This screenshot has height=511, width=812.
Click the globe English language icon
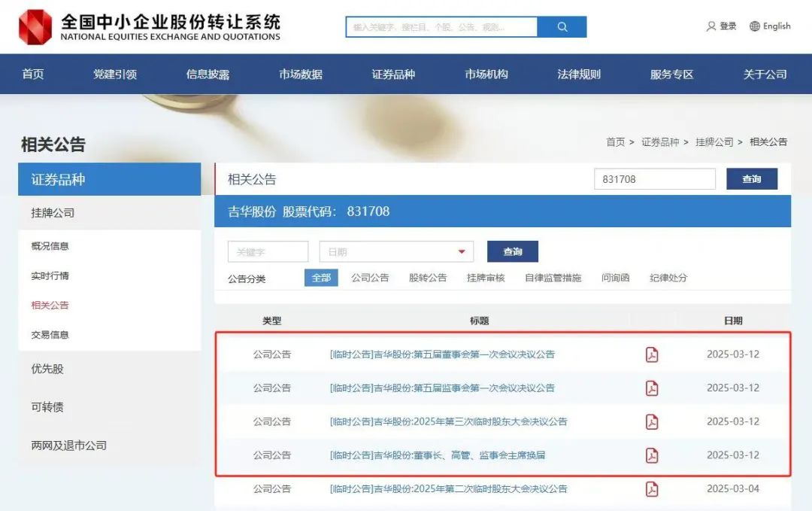(755, 26)
